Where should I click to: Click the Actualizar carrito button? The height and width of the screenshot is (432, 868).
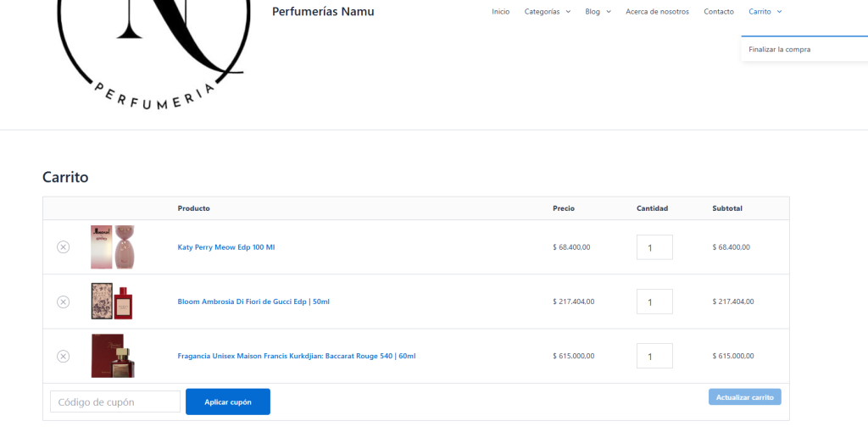coord(744,396)
